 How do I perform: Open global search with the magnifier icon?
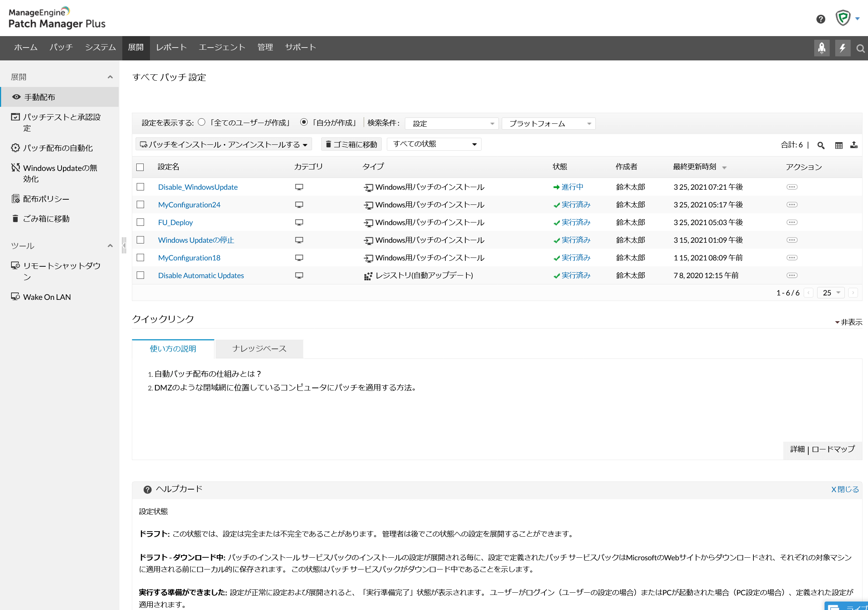click(x=860, y=48)
